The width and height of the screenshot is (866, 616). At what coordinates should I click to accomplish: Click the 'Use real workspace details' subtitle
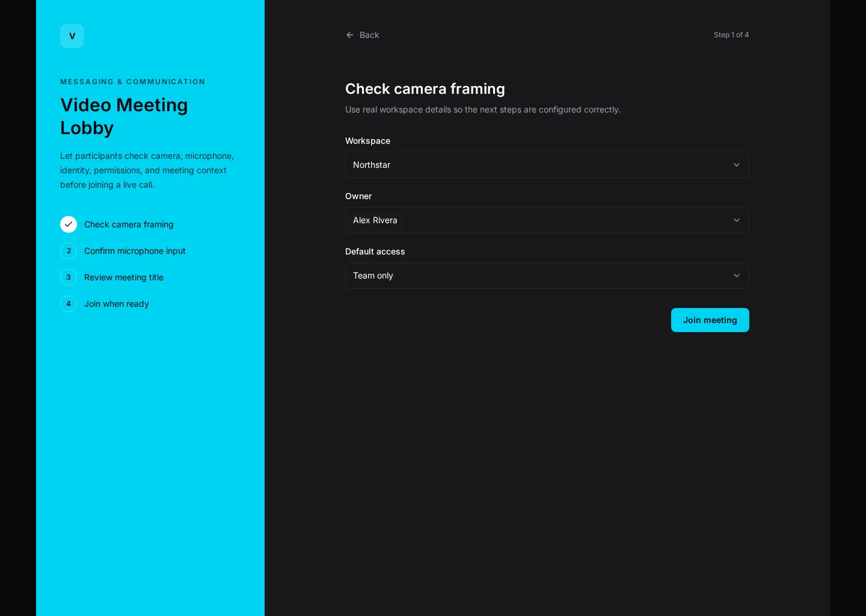click(x=483, y=109)
